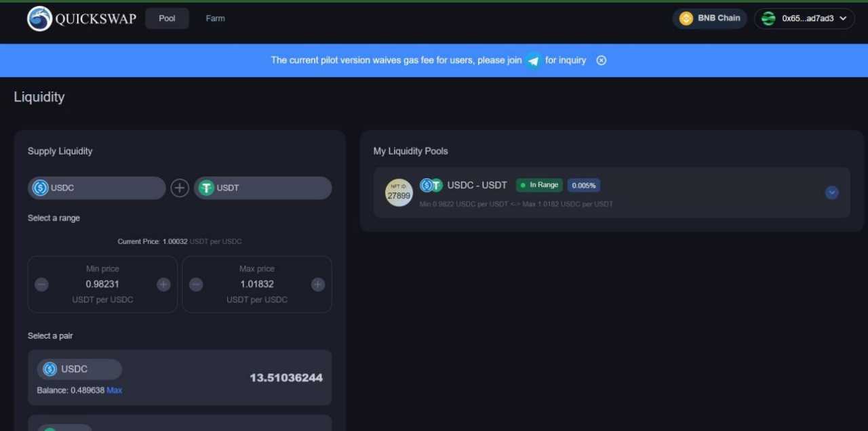This screenshot has width=868, height=431.
Task: Dismiss the gas fee banner
Action: point(601,60)
